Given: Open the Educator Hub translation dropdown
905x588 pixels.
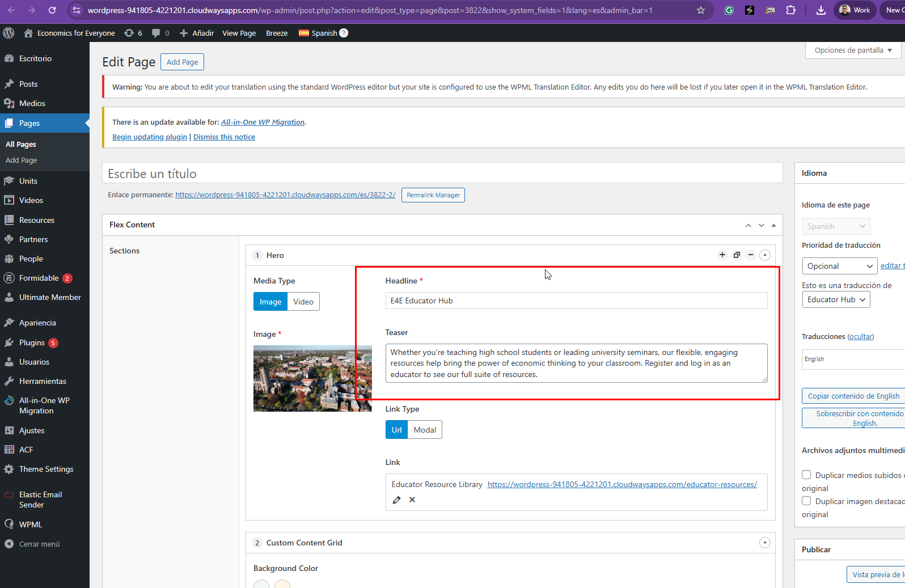Looking at the screenshot, I should pyautogui.click(x=836, y=299).
